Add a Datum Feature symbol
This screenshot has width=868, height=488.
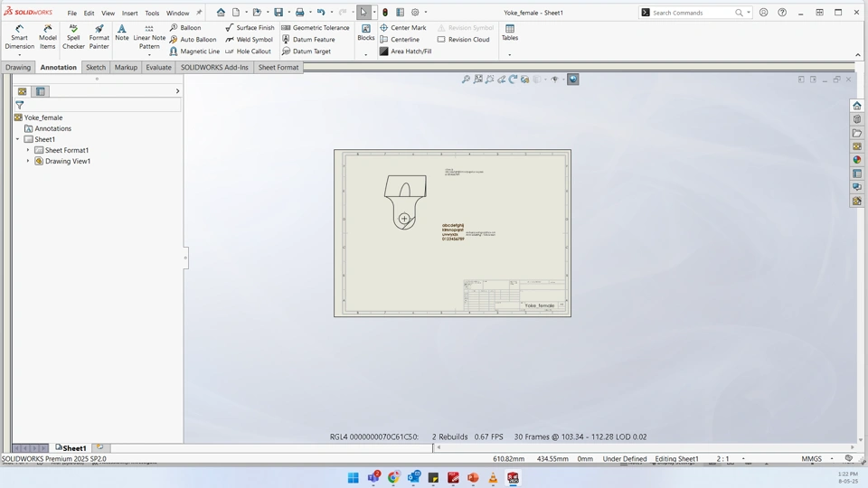(x=308, y=39)
